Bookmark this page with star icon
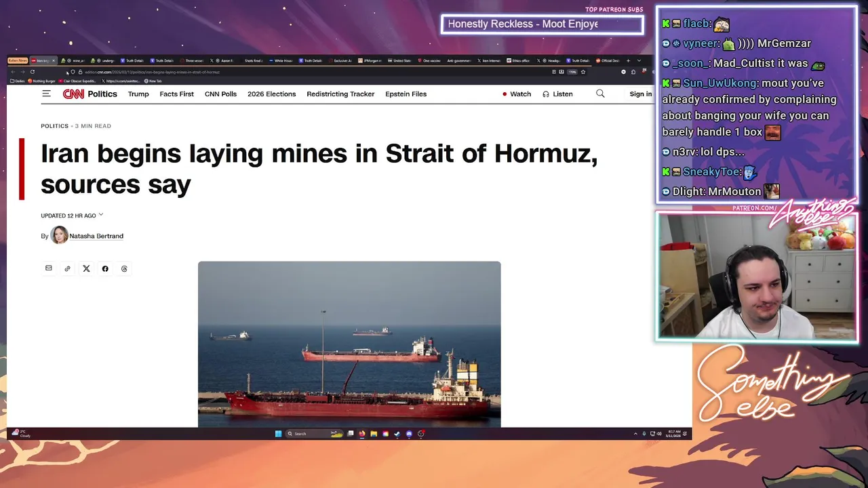868x488 pixels. point(583,72)
